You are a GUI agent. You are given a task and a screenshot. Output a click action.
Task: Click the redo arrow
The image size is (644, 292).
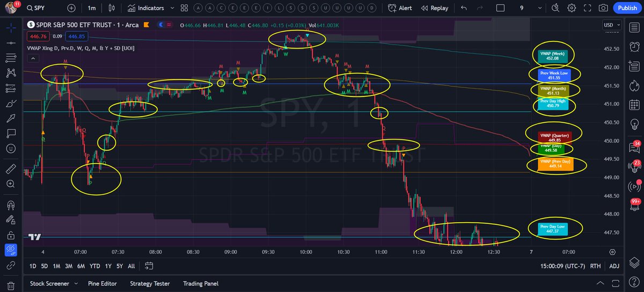(481, 8)
